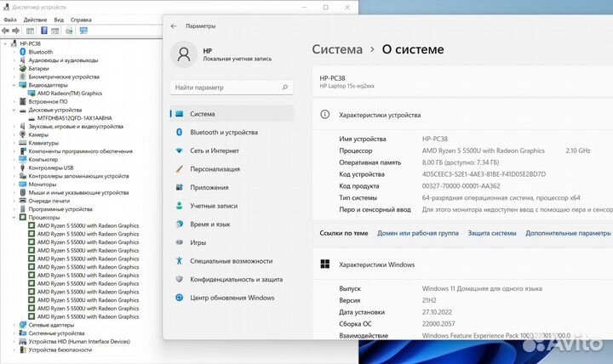Viewport: 613px width, 364px height.
Task: Select the Встроенное ПО tree row
Action: click(48, 101)
